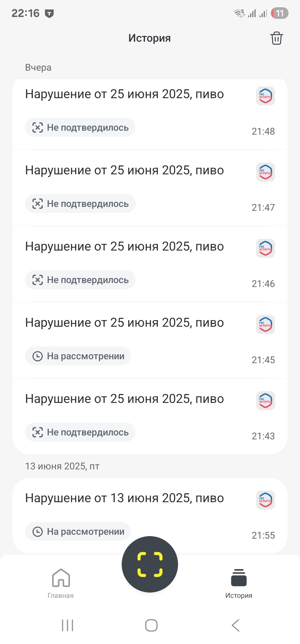Tap "Не подтвердилось" status on 21:43 entry
This screenshot has width=300, height=644.
click(x=80, y=432)
